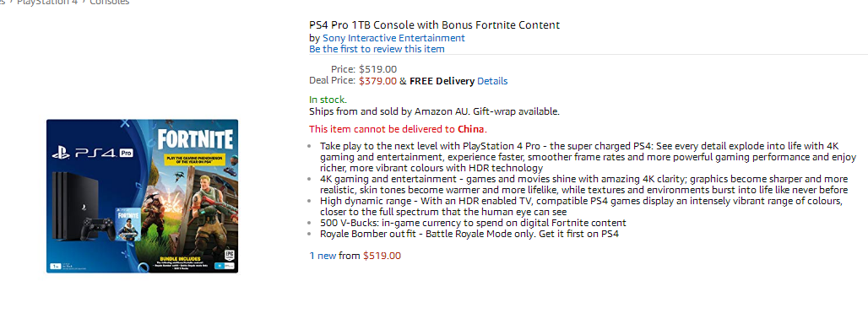Click Be the first to review this item

377,49
